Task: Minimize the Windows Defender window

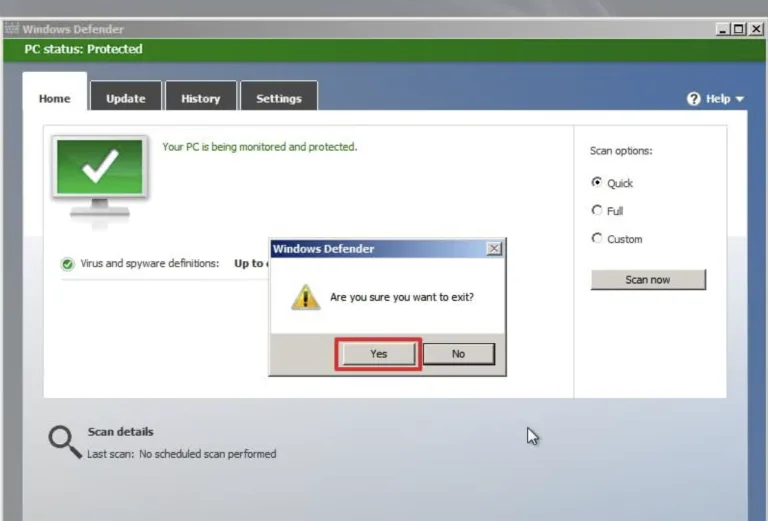Action: point(722,29)
